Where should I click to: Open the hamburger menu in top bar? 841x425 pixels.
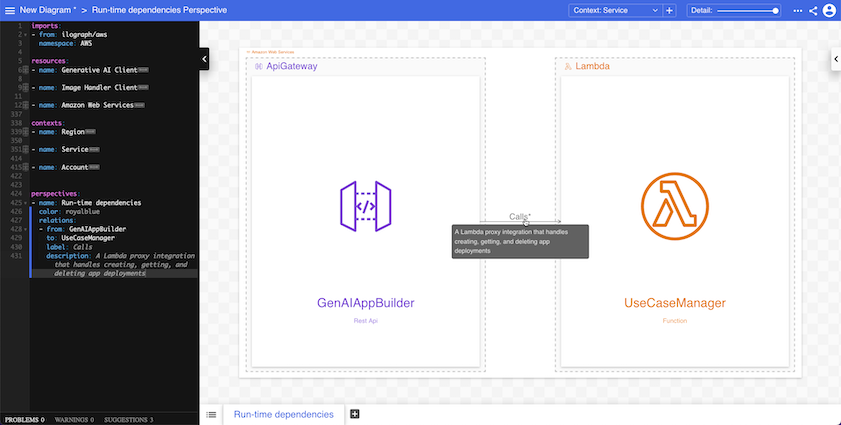coord(9,10)
